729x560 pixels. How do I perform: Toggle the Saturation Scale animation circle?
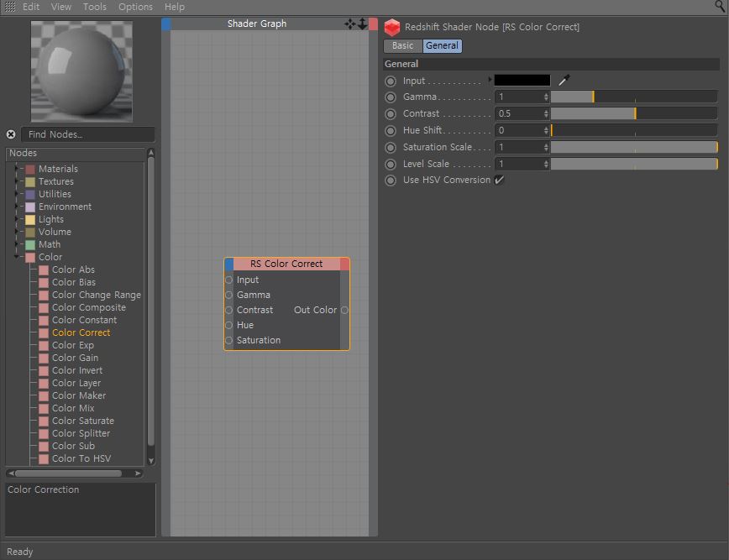pyautogui.click(x=391, y=147)
